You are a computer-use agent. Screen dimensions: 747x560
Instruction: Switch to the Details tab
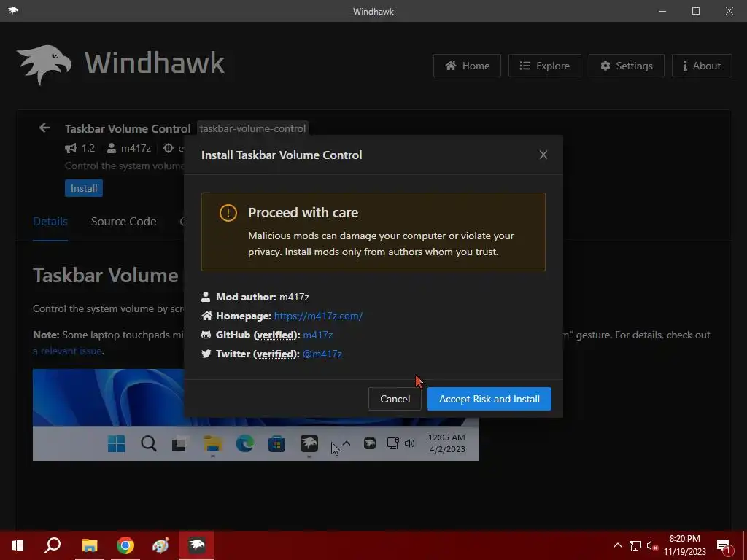click(50, 222)
